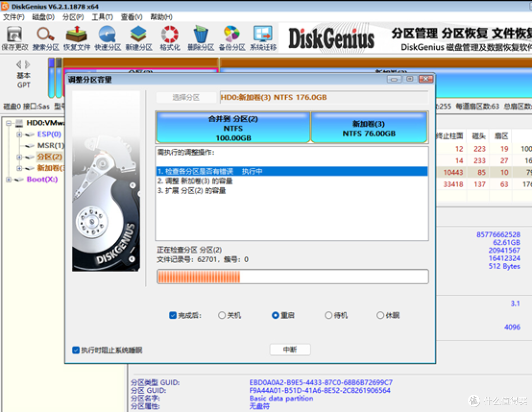Image resolution: width=532 pixels, height=412 pixels.
Task: Click the Save Changes (保存更改) toolbar icon
Action: point(15,38)
